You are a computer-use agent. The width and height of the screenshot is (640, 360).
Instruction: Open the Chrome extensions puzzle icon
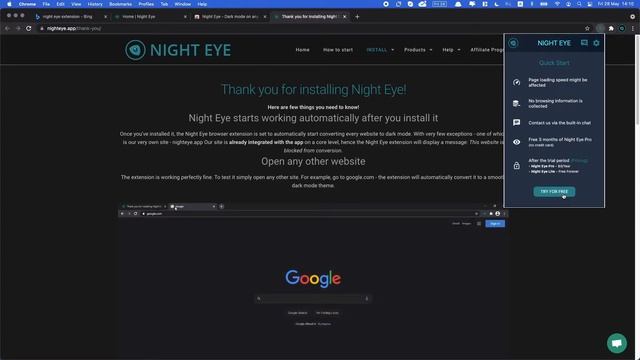pos(611,29)
